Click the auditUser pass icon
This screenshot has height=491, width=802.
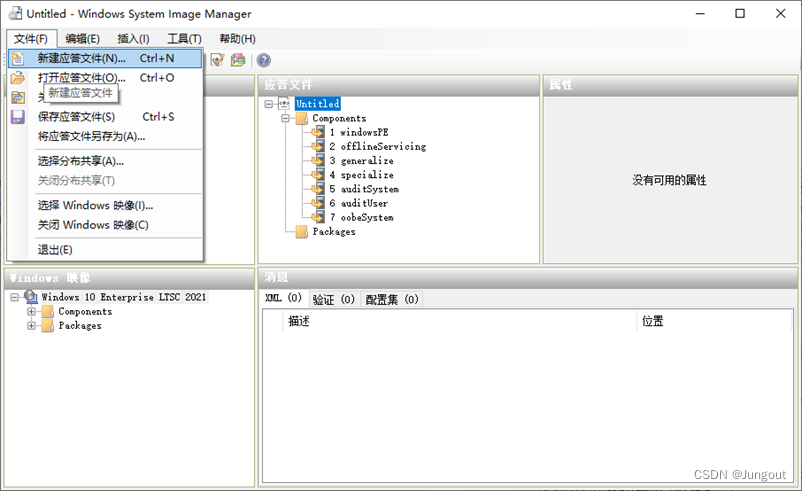(318, 203)
